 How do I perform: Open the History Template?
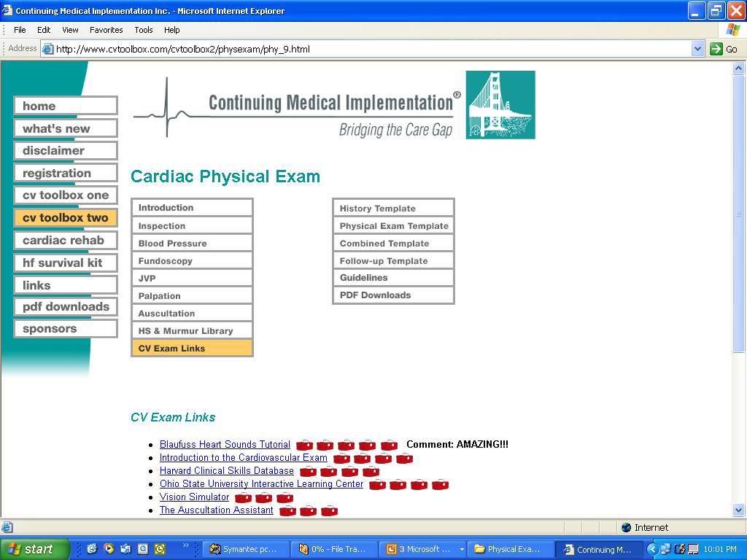pyautogui.click(x=393, y=208)
